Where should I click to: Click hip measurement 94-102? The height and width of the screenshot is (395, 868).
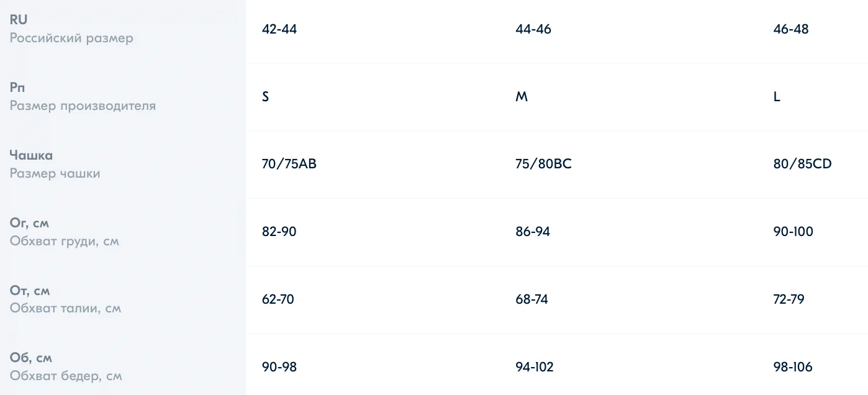pyautogui.click(x=535, y=367)
